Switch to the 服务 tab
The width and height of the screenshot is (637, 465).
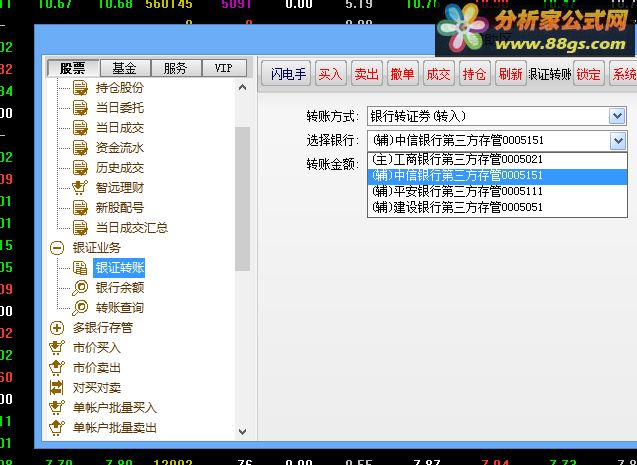click(176, 68)
